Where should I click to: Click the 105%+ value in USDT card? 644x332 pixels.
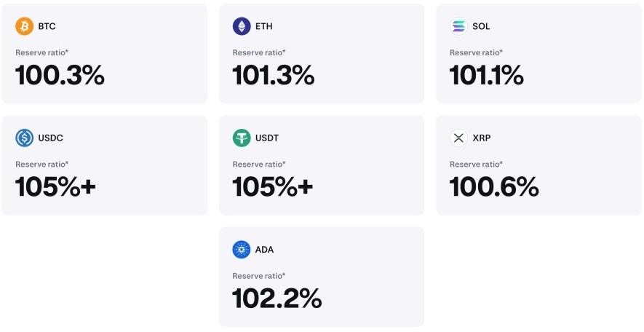pyautogui.click(x=273, y=187)
